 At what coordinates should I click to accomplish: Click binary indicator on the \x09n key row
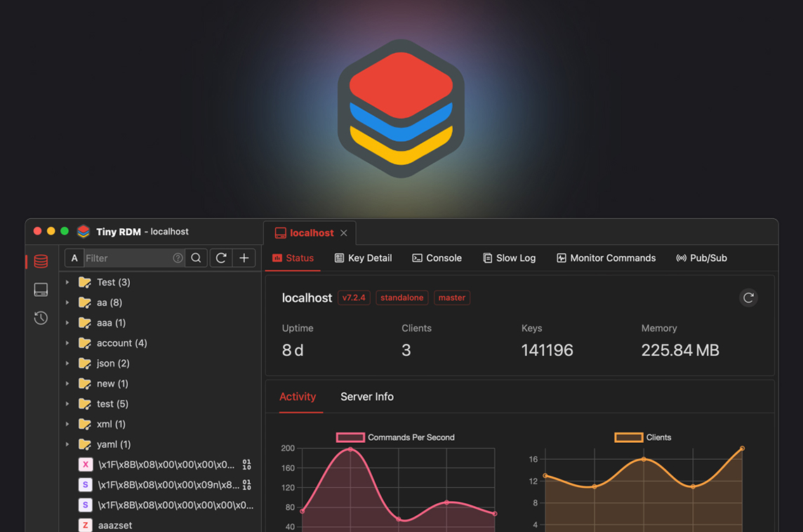coord(247,484)
